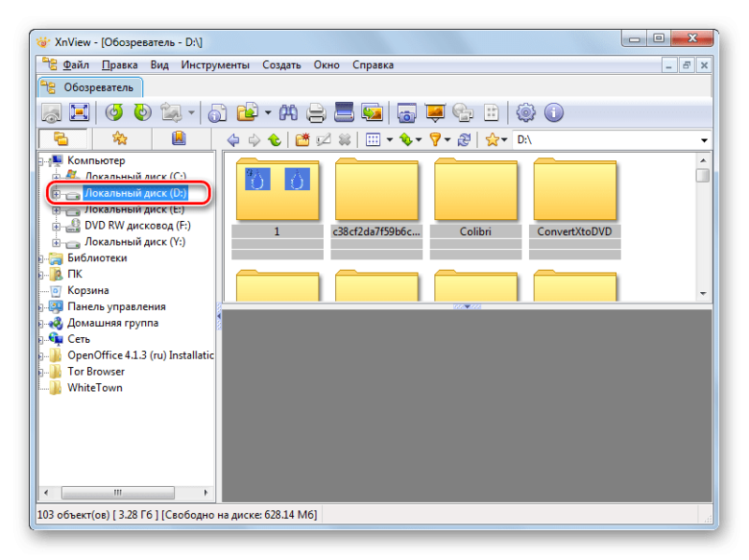
Task: Open the Справка menu
Action: (373, 65)
